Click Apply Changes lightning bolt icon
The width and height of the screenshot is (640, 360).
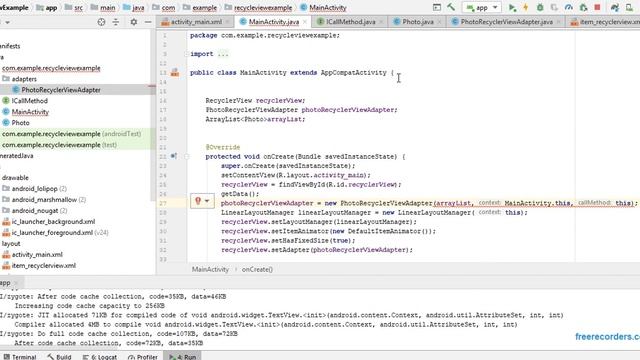click(x=526, y=7)
